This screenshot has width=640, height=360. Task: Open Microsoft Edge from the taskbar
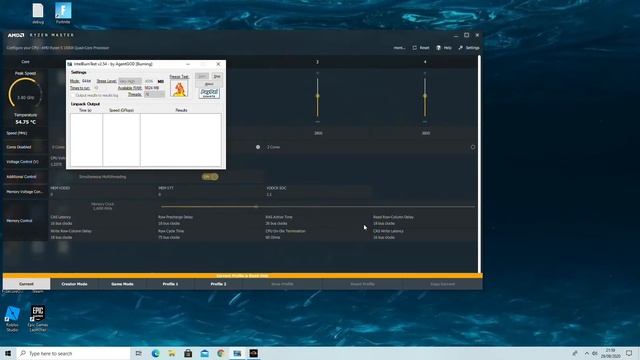156,353
